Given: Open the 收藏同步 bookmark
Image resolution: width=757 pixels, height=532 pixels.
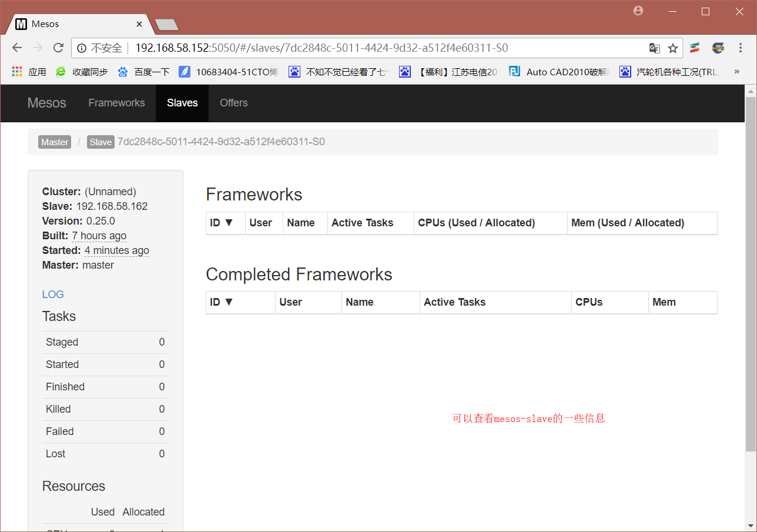Looking at the screenshot, I should (82, 72).
